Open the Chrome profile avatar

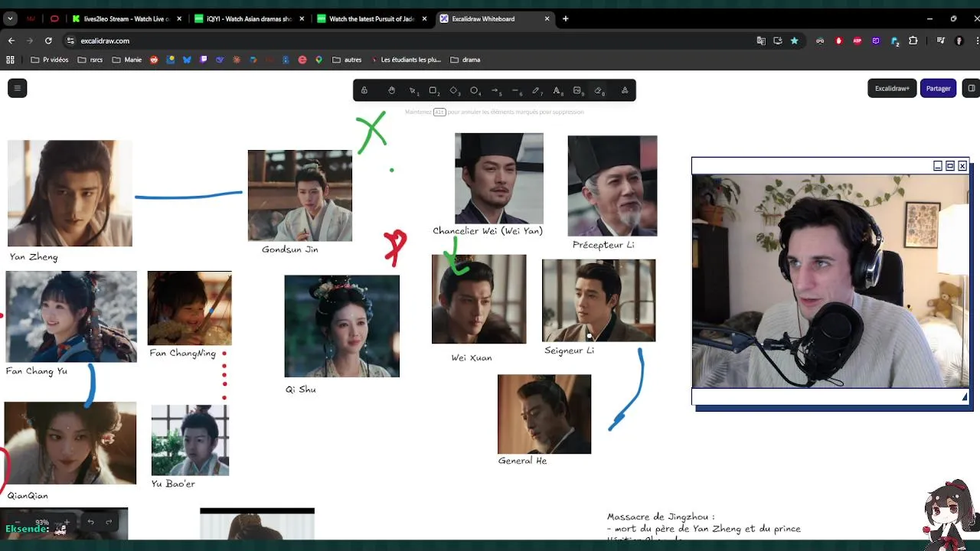959,41
